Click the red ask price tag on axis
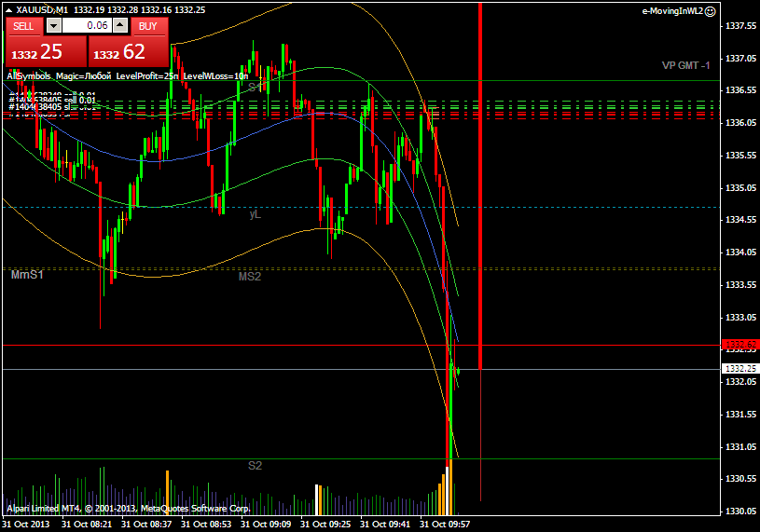Image resolution: width=760 pixels, height=532 pixels. coord(739,346)
